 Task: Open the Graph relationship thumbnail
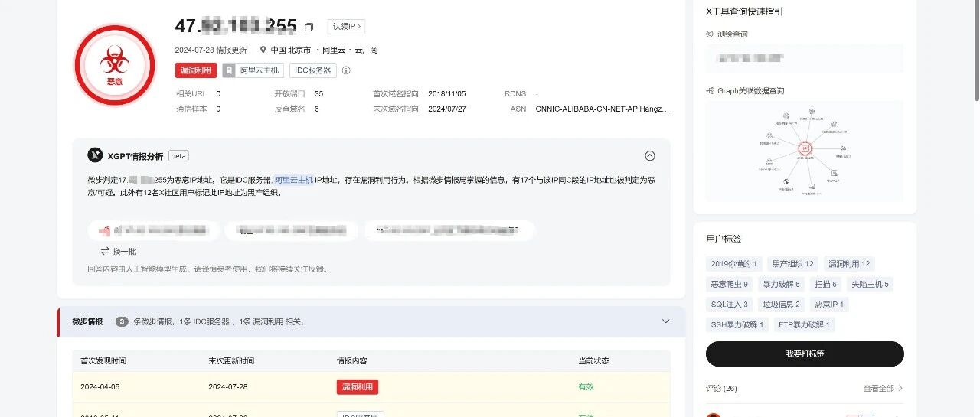click(x=805, y=151)
